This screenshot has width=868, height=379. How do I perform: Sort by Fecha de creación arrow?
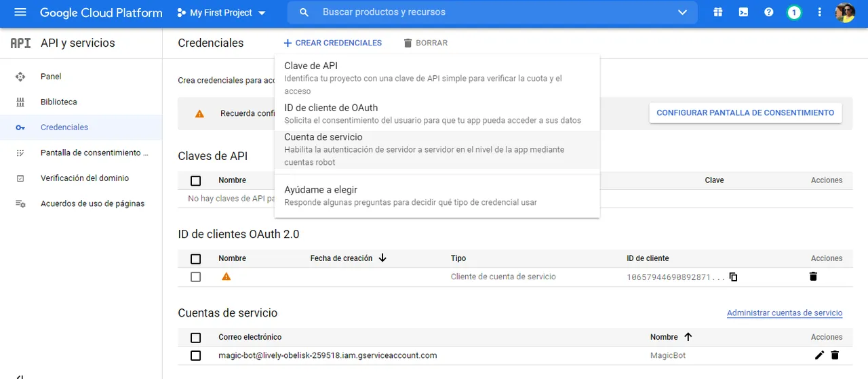[x=382, y=258]
